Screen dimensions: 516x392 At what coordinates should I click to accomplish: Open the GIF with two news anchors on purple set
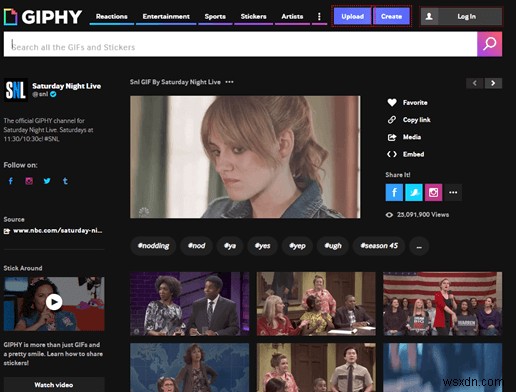pyautogui.click(x=189, y=304)
